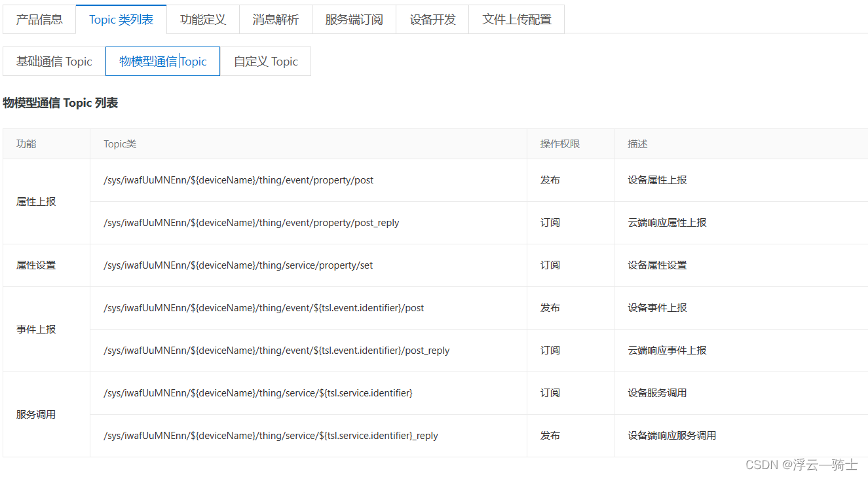868x477 pixels.
Task: Click the 云端响应属性上报 description
Action: pyautogui.click(x=667, y=223)
